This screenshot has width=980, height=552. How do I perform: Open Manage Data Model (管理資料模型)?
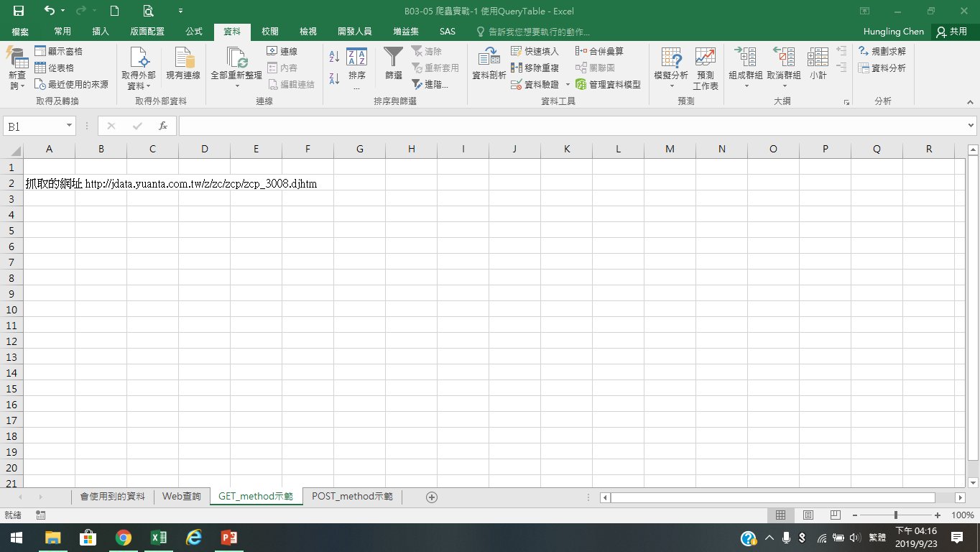[x=608, y=84]
